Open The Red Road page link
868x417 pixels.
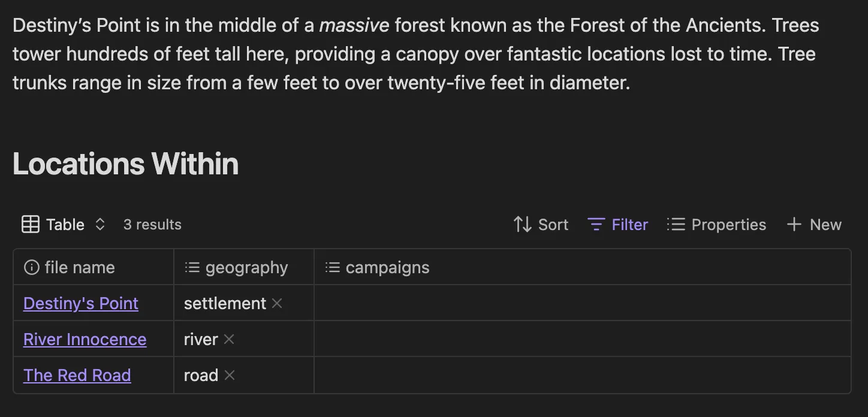[77, 375]
